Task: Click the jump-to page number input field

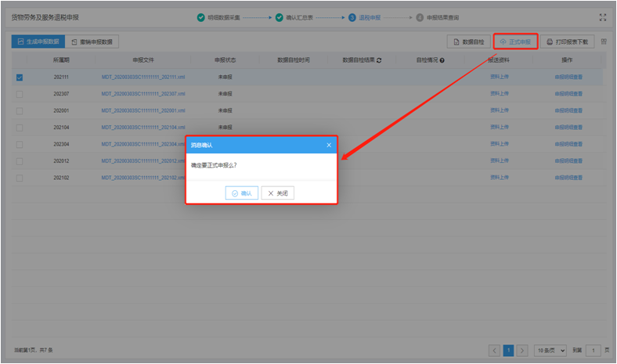Action: (594, 351)
